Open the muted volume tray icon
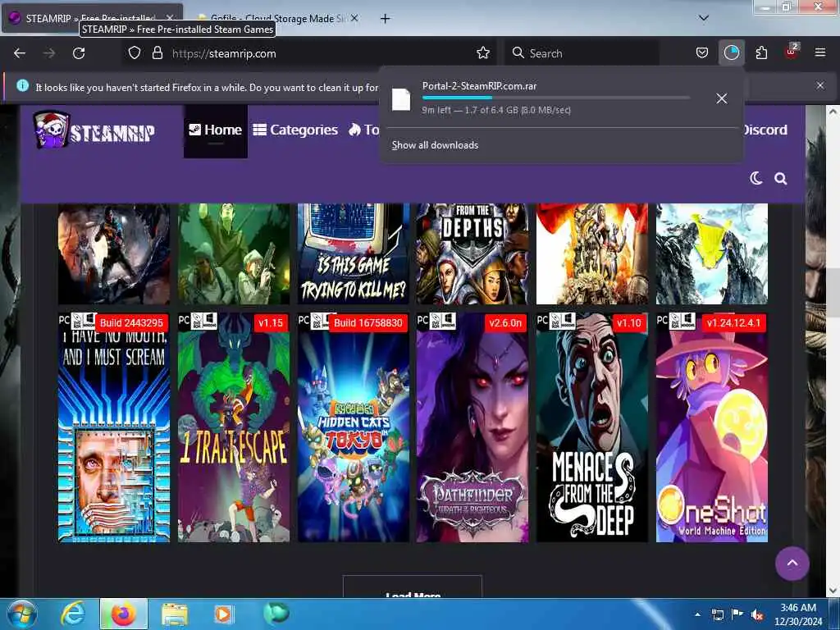The width and height of the screenshot is (840, 630). 757,615
